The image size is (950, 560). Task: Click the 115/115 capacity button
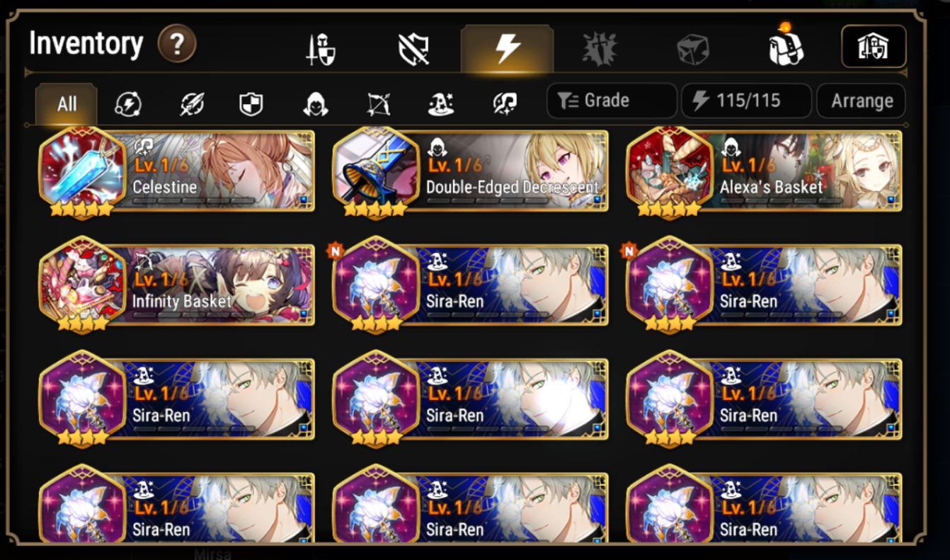coord(746,101)
